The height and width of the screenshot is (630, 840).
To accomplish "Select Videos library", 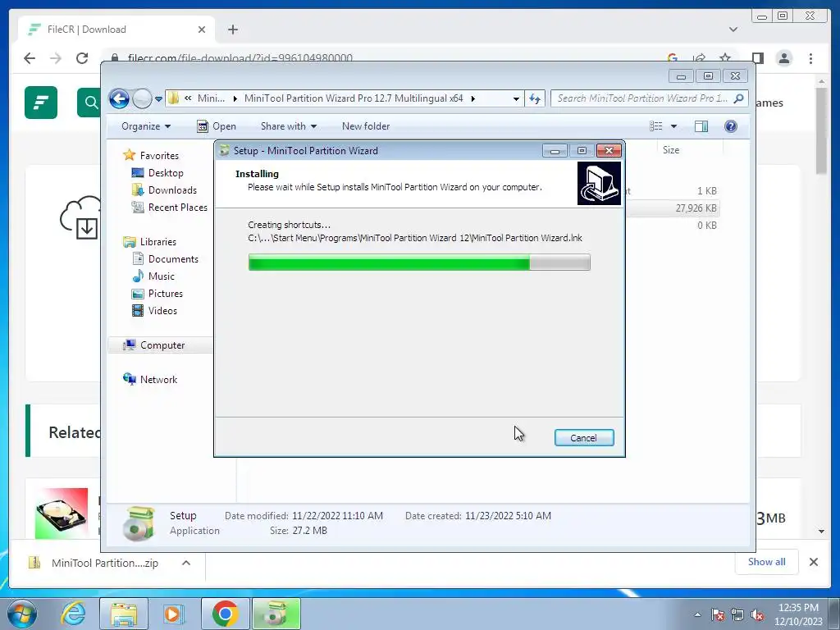I will pos(162,311).
